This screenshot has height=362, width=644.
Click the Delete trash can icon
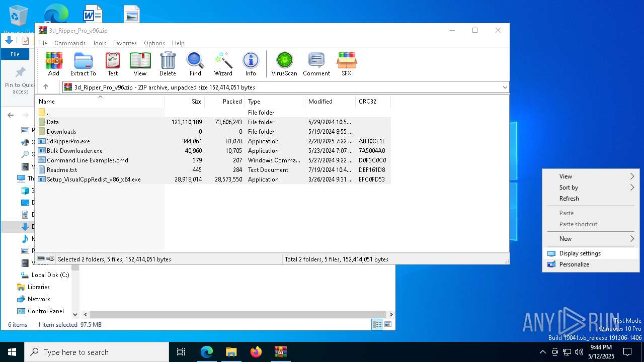coord(168,64)
